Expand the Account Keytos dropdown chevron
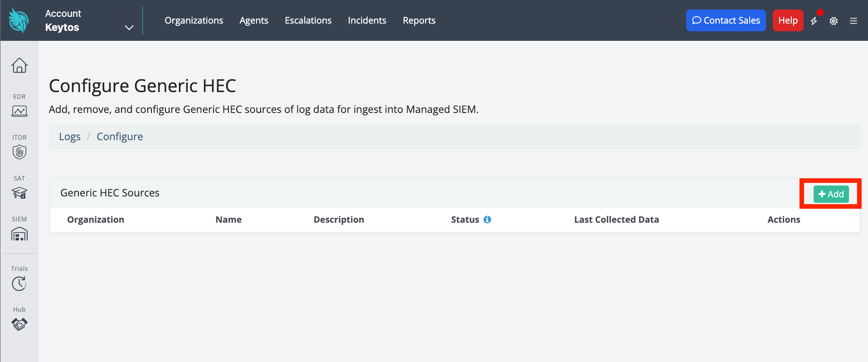This screenshot has height=362, width=868. [129, 28]
